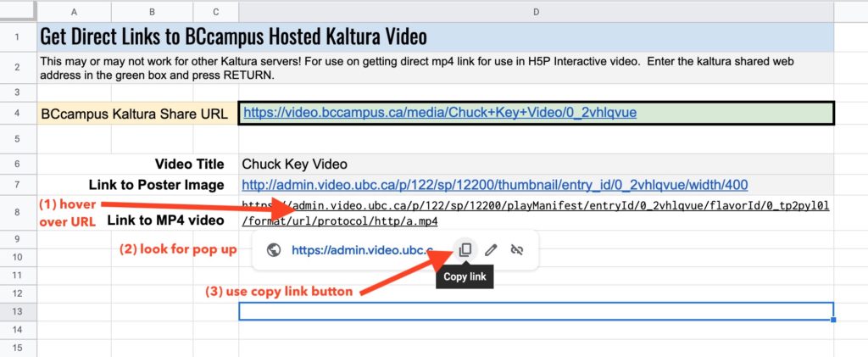Click the 'Chuck Key Video' cell
Image resolution: width=868 pixels, height=357 pixels.
point(536,164)
